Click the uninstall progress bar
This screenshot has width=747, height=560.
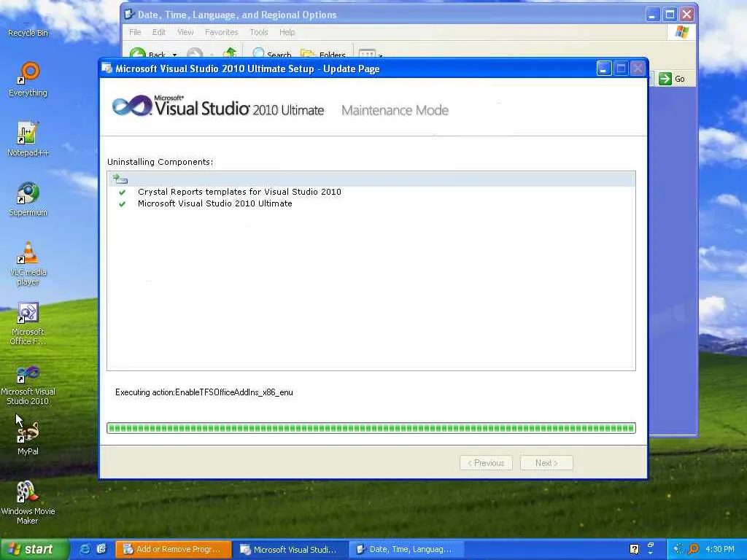pos(371,427)
